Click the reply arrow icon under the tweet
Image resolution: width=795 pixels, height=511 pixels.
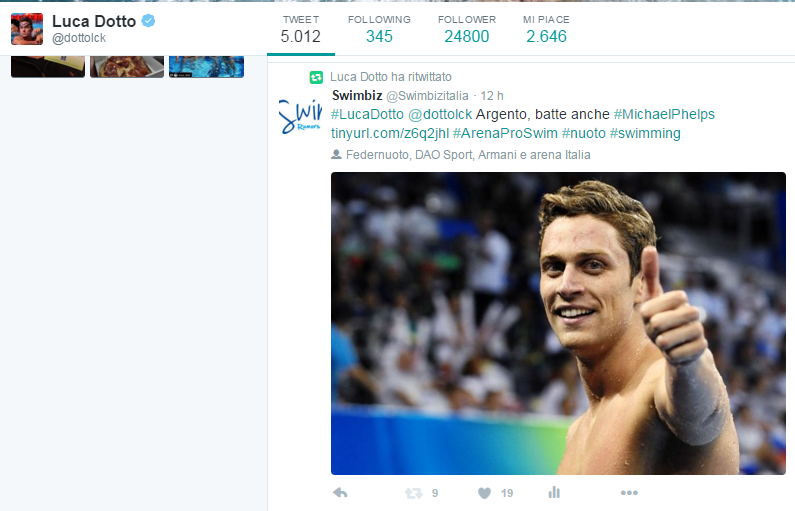click(340, 492)
